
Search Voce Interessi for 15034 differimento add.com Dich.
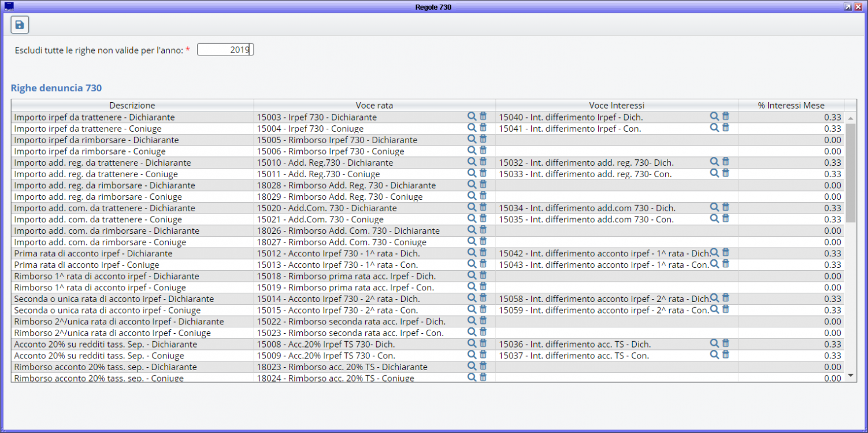(714, 207)
